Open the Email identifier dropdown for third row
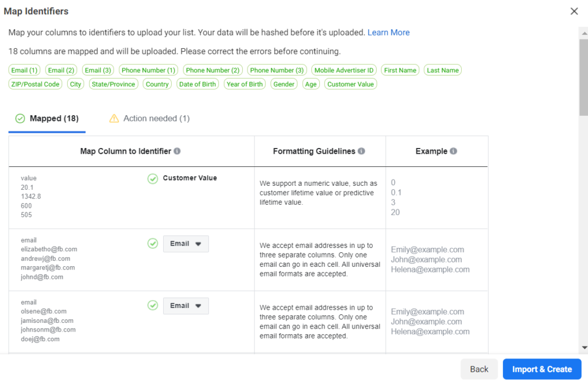The height and width of the screenshot is (382, 588). [x=185, y=306]
